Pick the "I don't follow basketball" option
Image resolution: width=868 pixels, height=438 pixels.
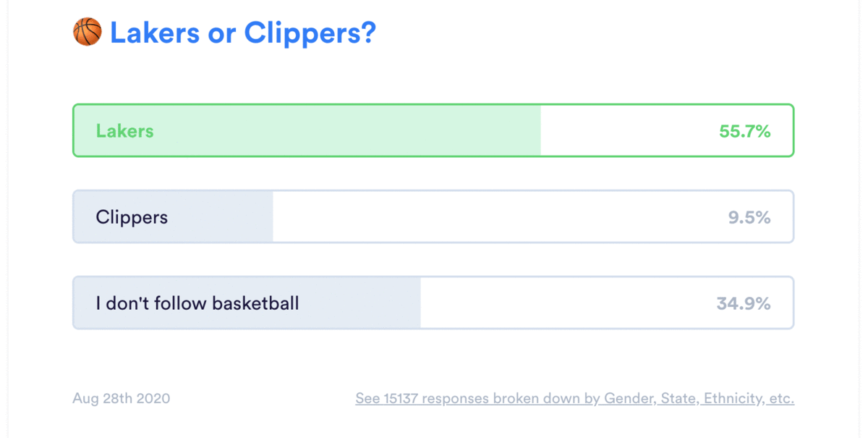[433, 303]
